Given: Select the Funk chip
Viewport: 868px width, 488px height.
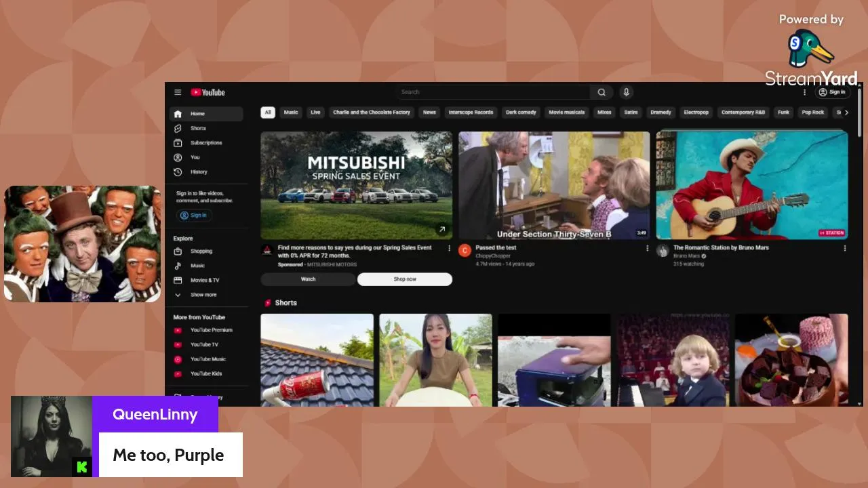Looking at the screenshot, I should pos(784,113).
